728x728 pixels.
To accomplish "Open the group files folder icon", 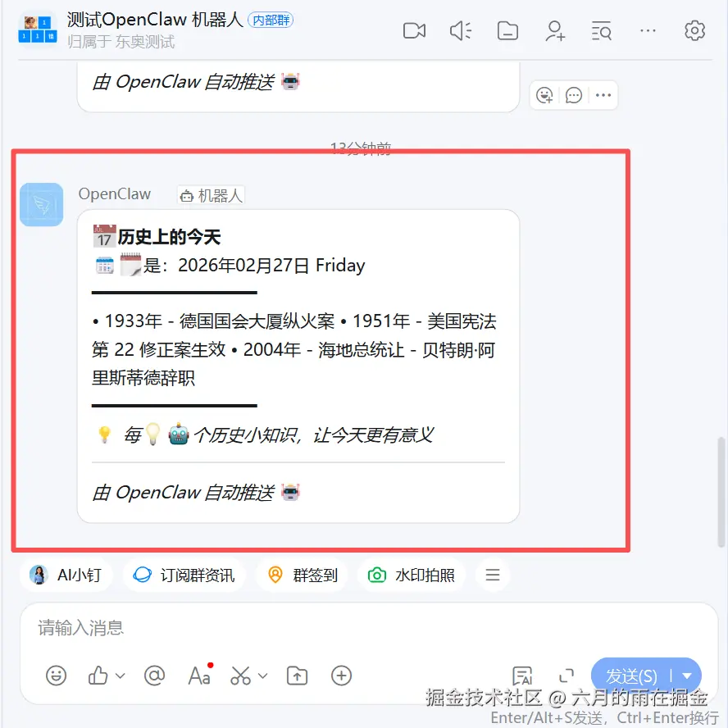I will point(507,31).
